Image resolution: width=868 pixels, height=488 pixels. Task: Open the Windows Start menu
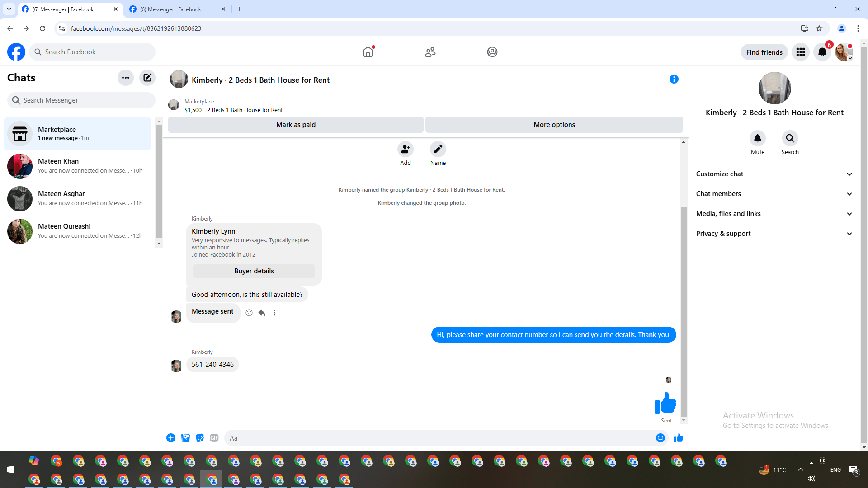point(11,469)
